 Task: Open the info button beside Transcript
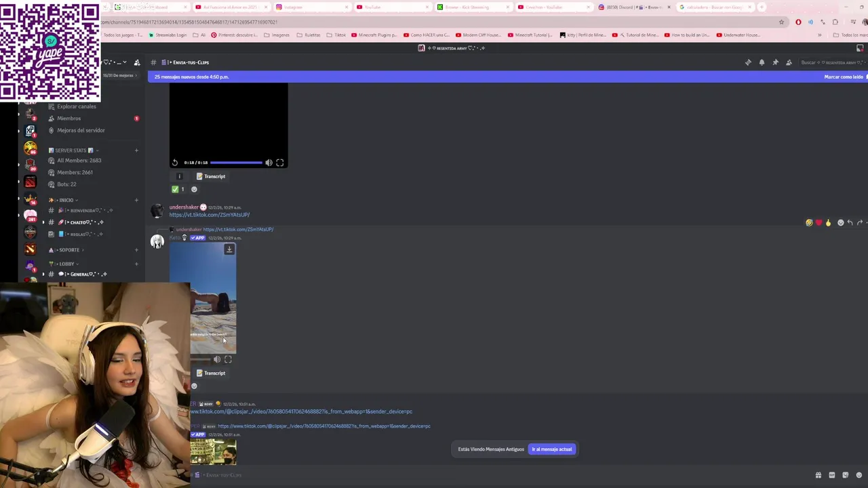tap(180, 176)
